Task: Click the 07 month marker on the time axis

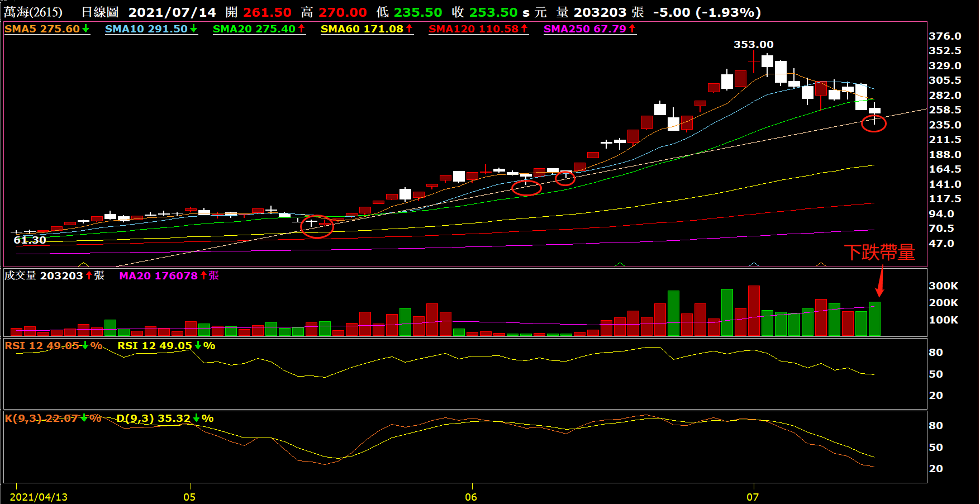Action: coord(753,497)
